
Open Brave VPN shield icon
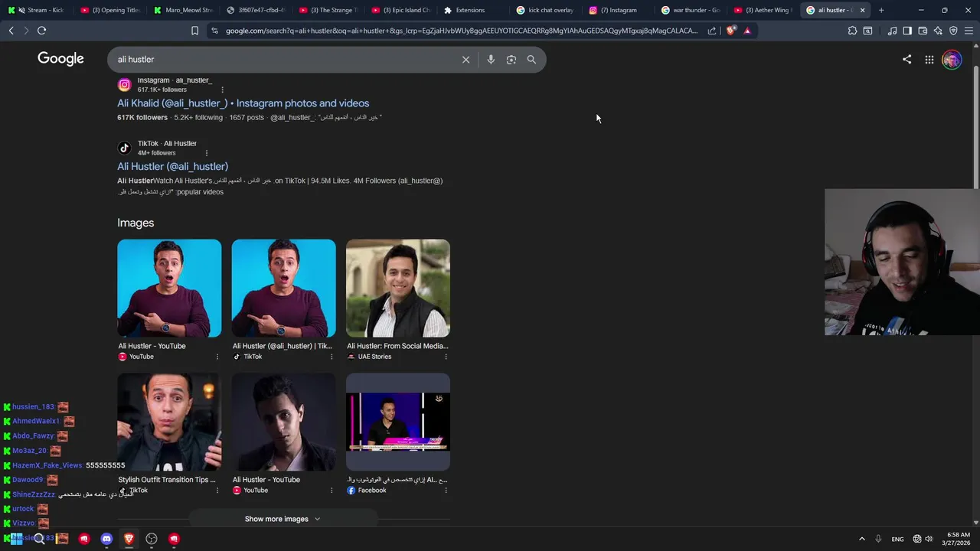(x=953, y=31)
